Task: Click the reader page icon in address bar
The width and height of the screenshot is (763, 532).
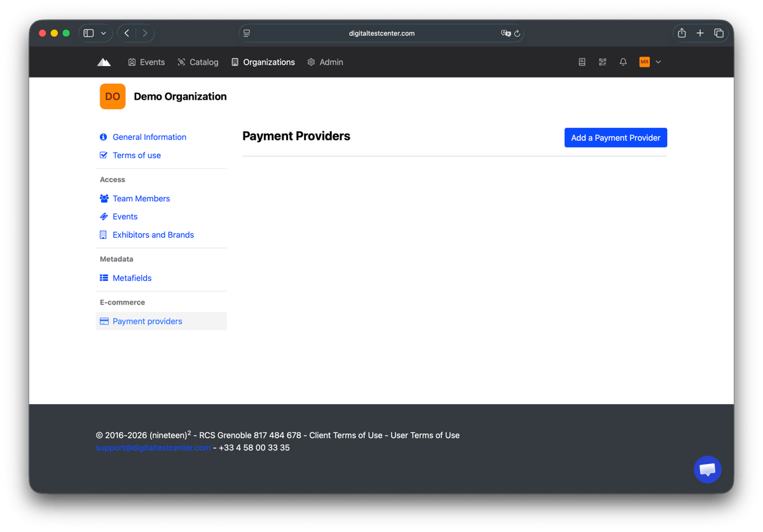Action: [x=247, y=33]
